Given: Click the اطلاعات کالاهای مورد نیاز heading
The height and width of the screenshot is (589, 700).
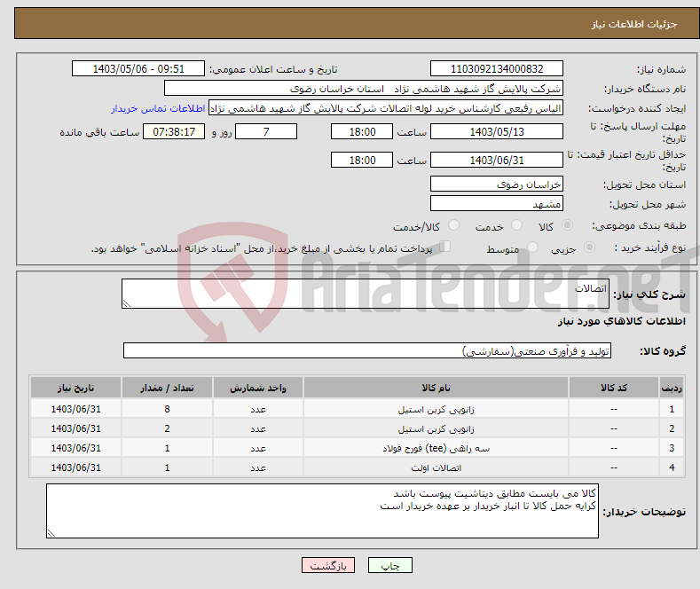Looking at the screenshot, I should [x=621, y=321].
